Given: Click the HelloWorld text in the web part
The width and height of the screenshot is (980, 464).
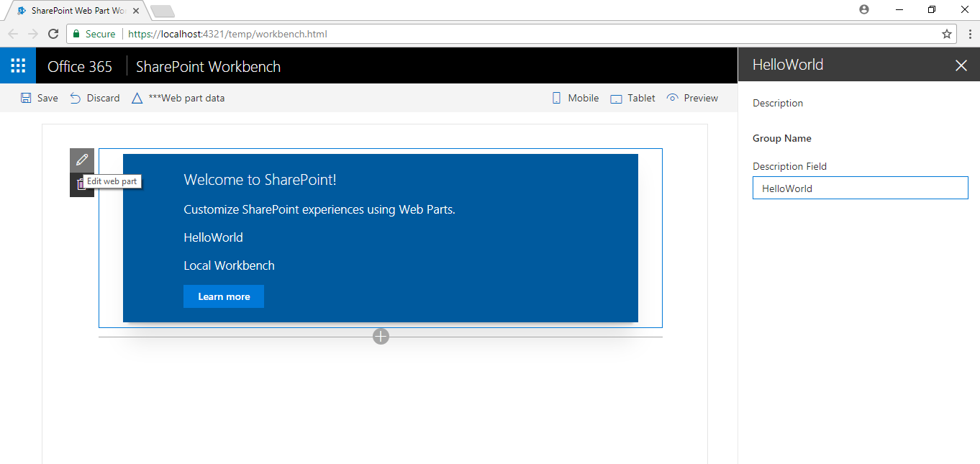Looking at the screenshot, I should (x=213, y=237).
